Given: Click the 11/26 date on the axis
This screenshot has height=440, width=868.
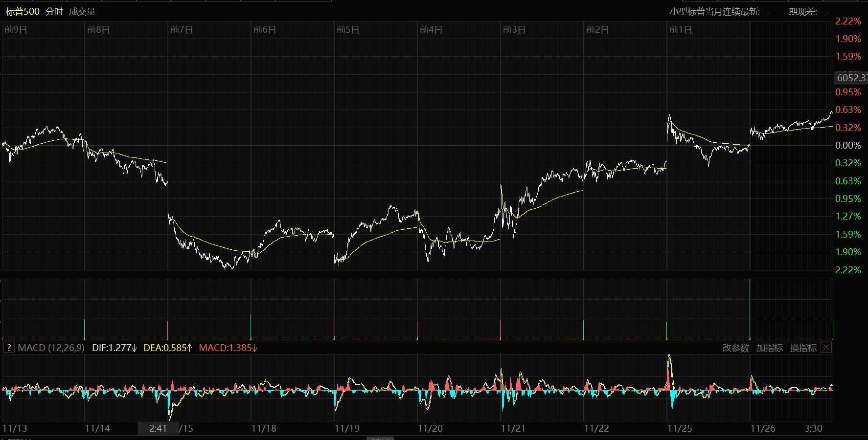Looking at the screenshot, I should point(763,428).
